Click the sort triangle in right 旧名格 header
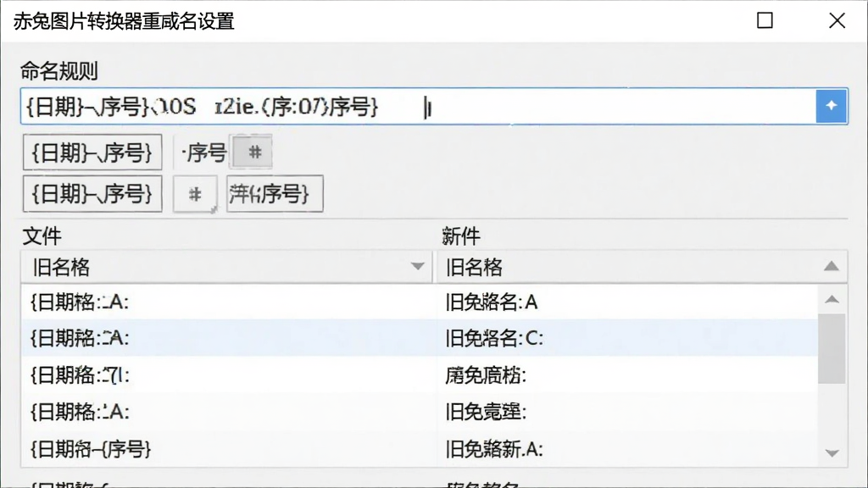Screen dimensions: 868x488 (x=831, y=267)
